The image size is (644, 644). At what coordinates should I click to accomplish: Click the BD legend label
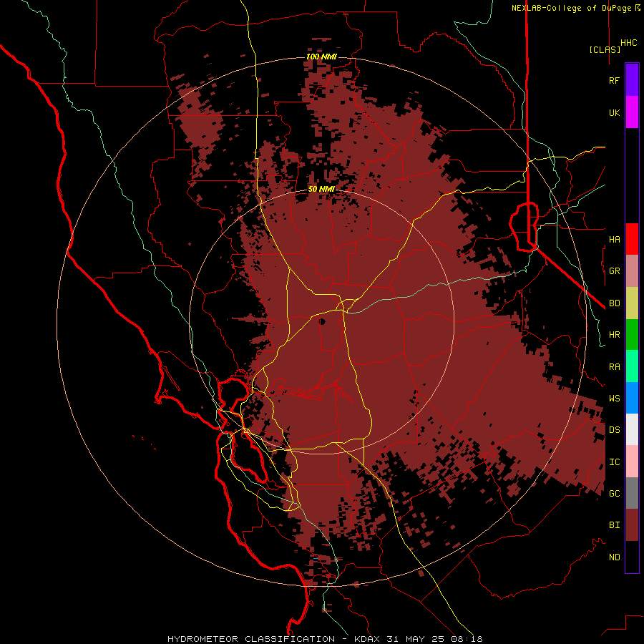[615, 303]
